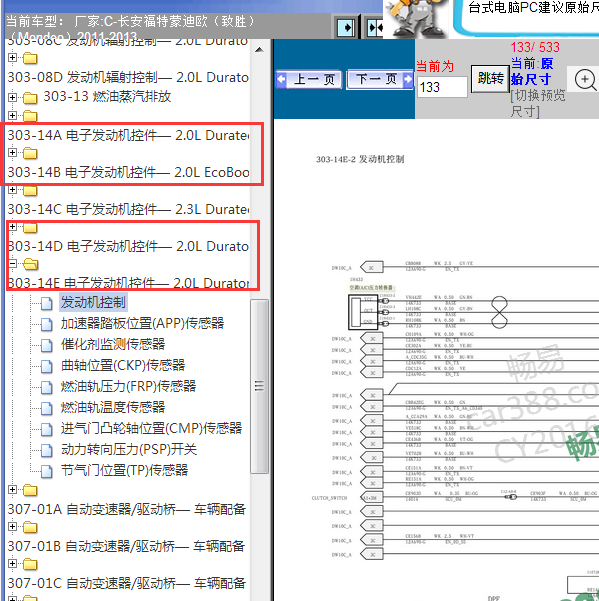Expand the folder node above 307-01B
Image resolution: width=599 pixels, height=601 pixels.
12,526
